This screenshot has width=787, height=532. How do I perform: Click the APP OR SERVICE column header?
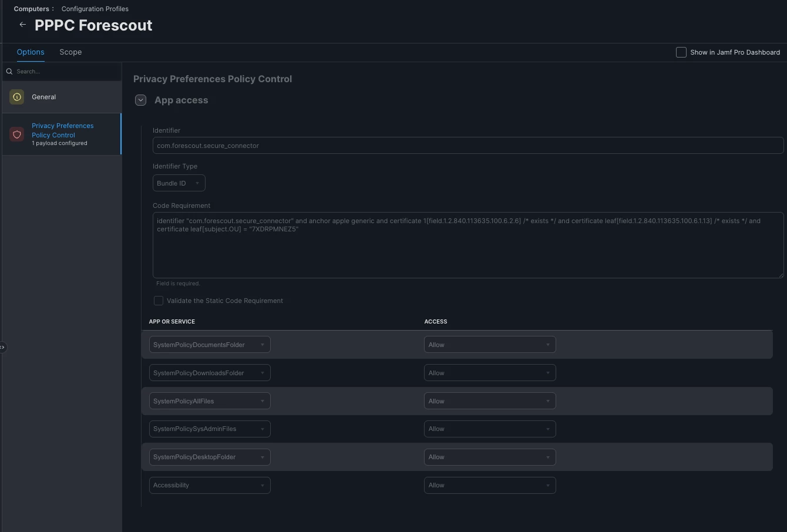[x=172, y=322]
